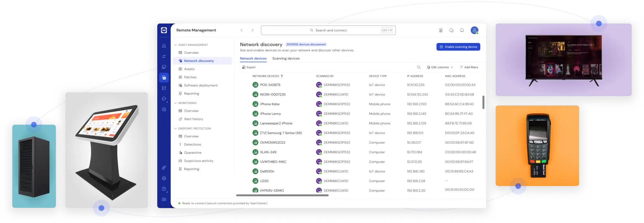Open the remote connection arrows icon
644x223 pixels.
click(x=164, y=57)
